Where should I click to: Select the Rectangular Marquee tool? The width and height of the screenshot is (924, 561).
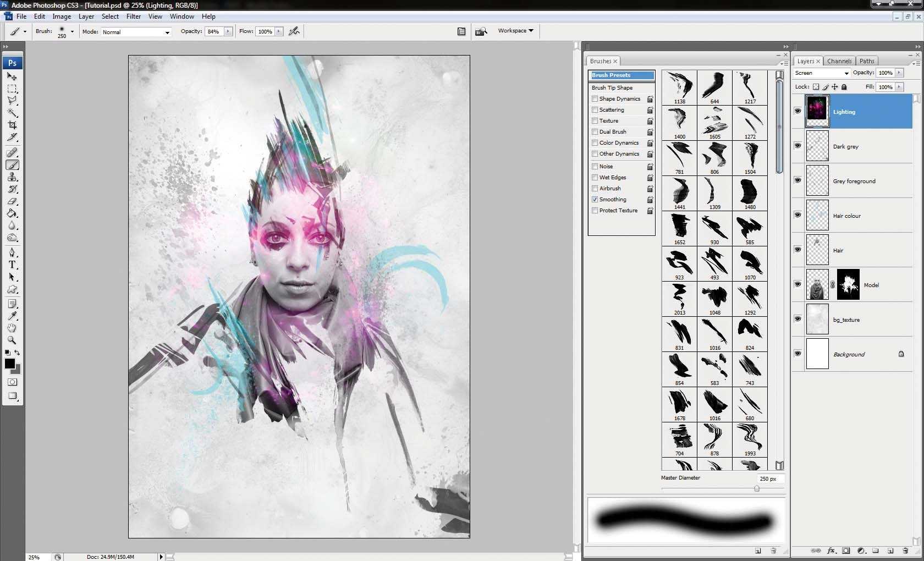click(x=12, y=89)
